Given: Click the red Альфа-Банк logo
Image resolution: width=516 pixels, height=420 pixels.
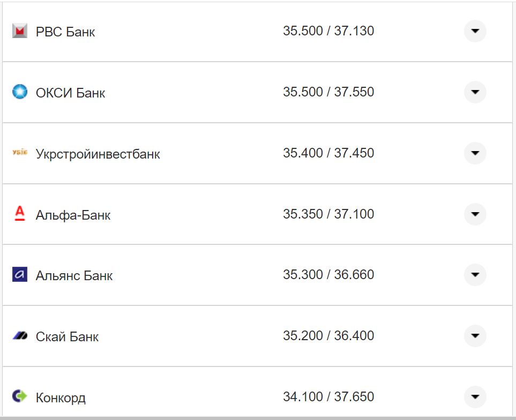Looking at the screenshot, I should click(19, 214).
